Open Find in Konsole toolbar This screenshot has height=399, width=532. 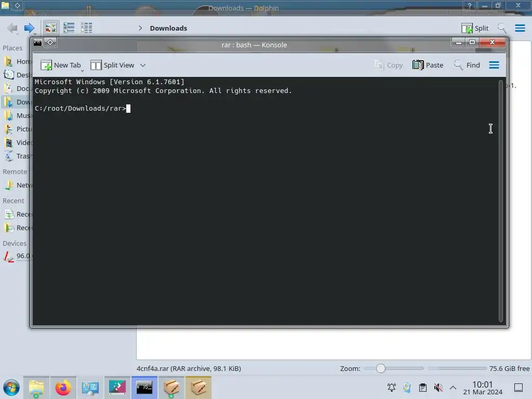pyautogui.click(x=467, y=65)
